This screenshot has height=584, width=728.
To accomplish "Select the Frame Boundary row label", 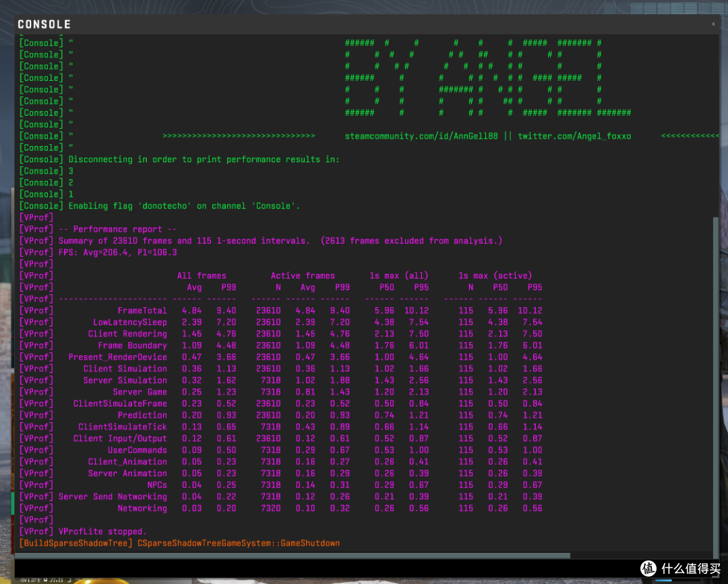I will [132, 345].
